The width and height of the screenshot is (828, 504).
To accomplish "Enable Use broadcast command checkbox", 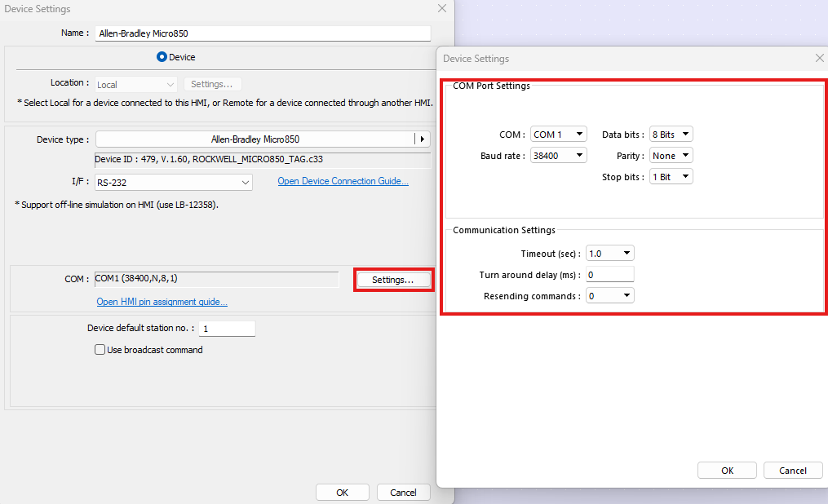I will click(100, 349).
